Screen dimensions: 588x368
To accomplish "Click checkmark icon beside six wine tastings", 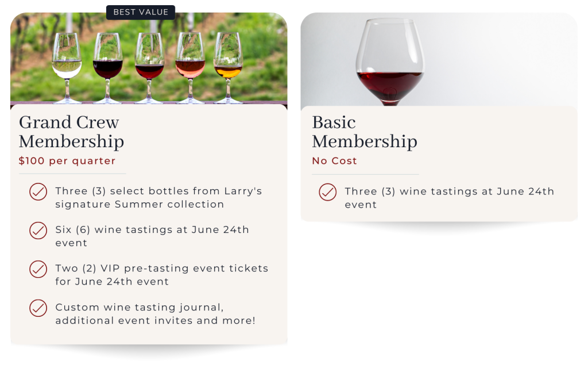I will [x=38, y=231].
